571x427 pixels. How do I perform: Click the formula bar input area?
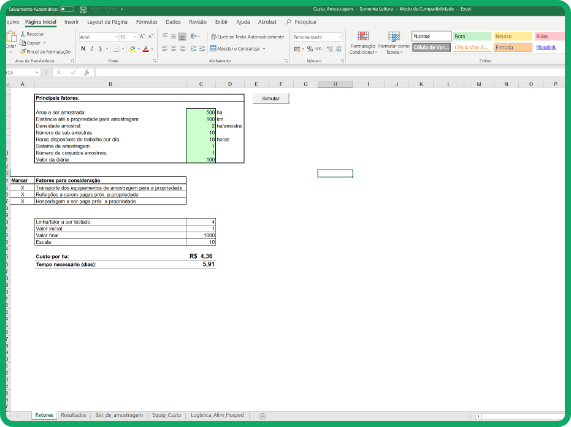point(330,72)
